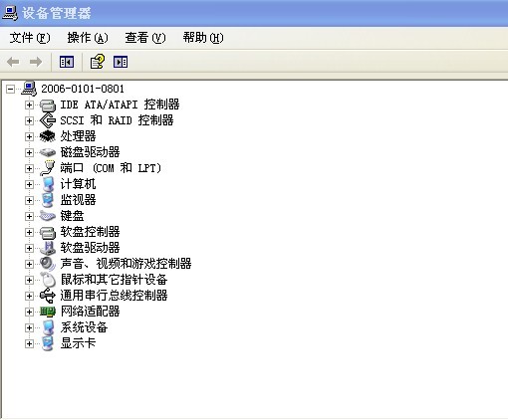This screenshot has width=508, height=420.
Task: Open the 文件(F) menu
Action: (x=30, y=38)
